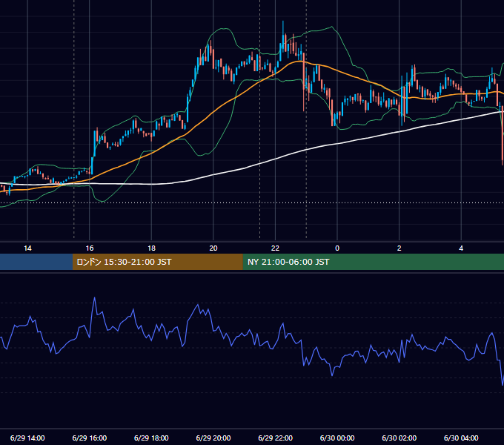Click the '6/29 18:00' date label
Viewport: 504px width, 445px height.
pyautogui.click(x=151, y=438)
